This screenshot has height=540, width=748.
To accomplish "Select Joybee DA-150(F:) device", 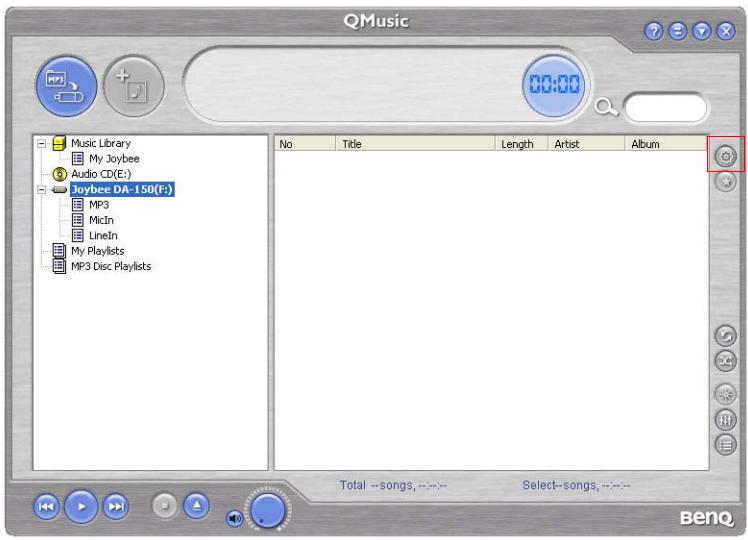I will coord(122,189).
